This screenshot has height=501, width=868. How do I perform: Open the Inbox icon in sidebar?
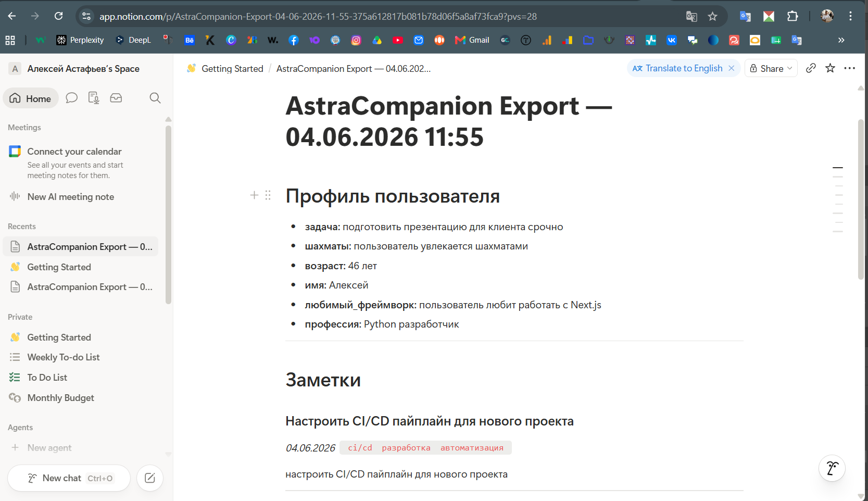point(116,98)
